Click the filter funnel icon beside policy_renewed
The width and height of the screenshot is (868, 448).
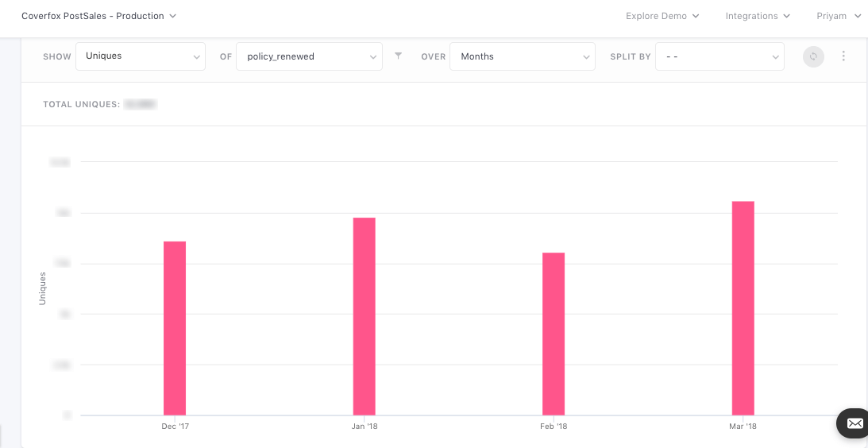click(x=399, y=56)
